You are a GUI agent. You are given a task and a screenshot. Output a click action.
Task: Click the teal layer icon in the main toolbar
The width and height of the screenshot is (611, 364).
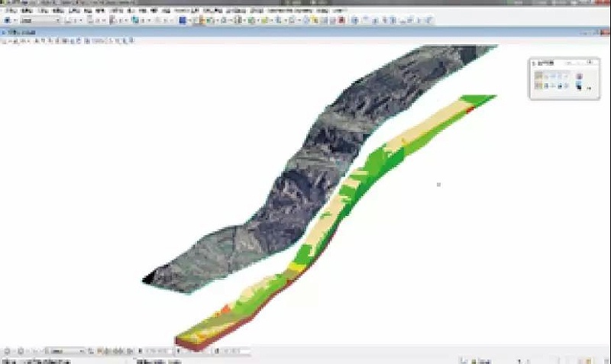coord(135,21)
